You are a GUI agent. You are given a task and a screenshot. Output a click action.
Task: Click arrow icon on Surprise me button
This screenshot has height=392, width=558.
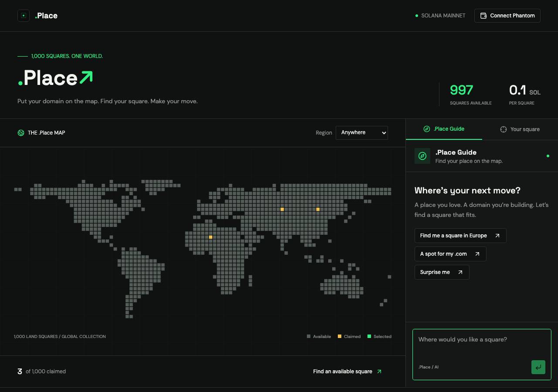460,272
